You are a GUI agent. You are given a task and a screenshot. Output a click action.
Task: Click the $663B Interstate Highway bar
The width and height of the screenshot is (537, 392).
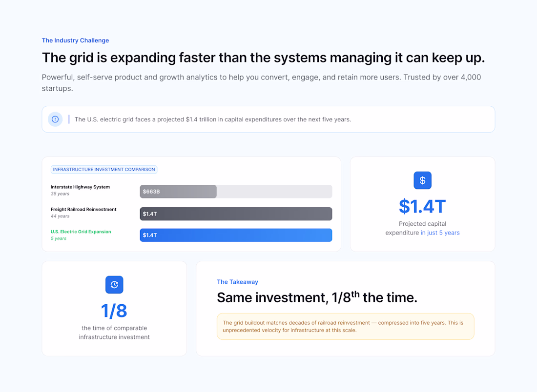tap(178, 192)
